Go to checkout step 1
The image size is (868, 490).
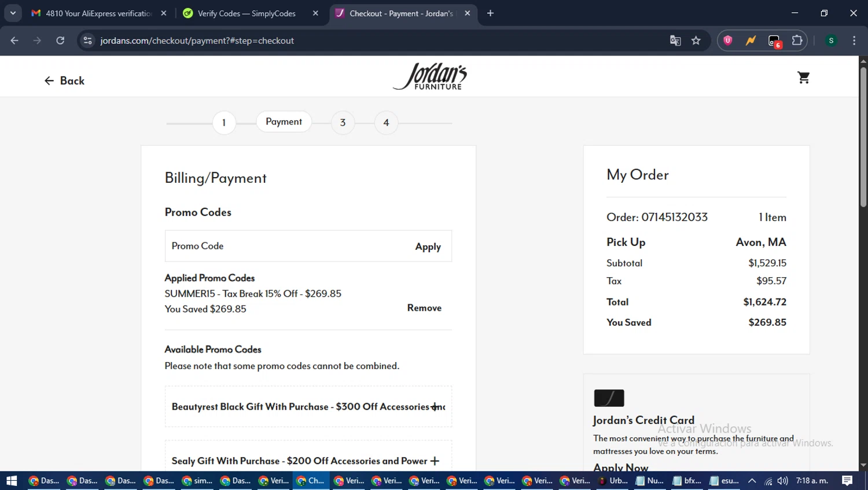224,123
